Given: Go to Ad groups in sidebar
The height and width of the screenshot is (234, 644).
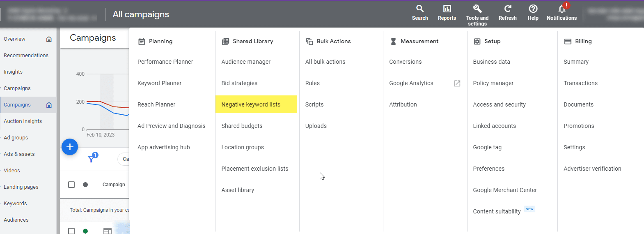Looking at the screenshot, I should click(x=16, y=138).
